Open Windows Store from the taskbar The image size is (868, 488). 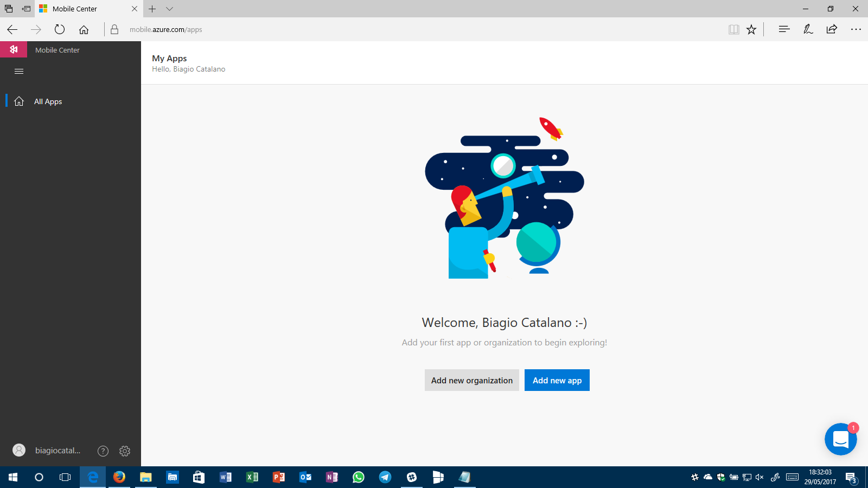(199, 477)
